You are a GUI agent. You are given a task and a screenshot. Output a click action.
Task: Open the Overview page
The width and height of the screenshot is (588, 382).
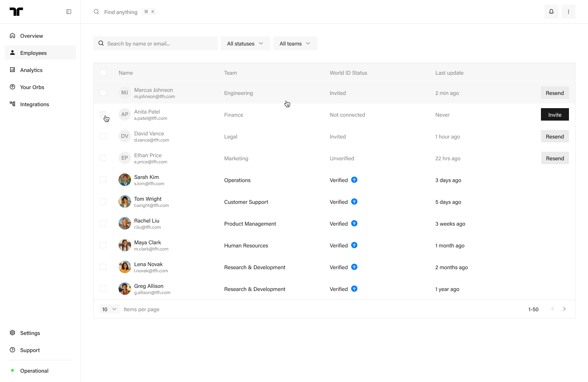40,36
